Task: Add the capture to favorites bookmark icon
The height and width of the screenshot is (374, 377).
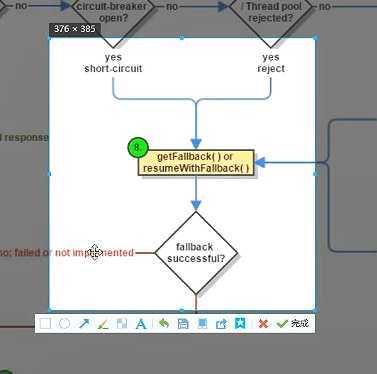Action: [x=240, y=323]
